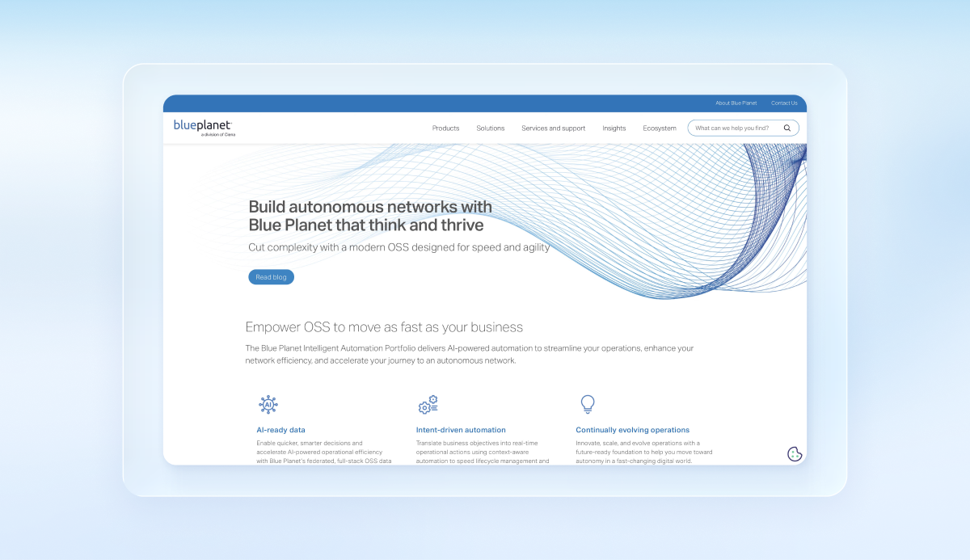Viewport: 970px width, 560px height.
Task: Click the intent-driven automation gears icon
Action: pyautogui.click(x=428, y=405)
